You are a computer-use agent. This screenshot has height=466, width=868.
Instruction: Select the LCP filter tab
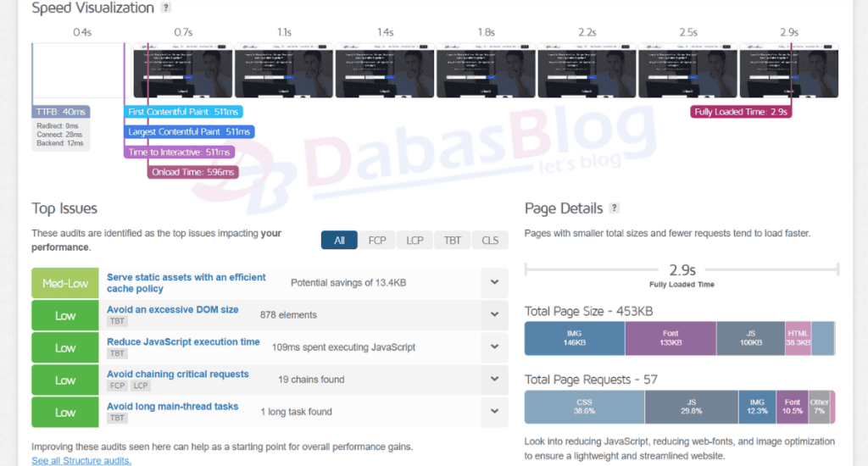(415, 240)
